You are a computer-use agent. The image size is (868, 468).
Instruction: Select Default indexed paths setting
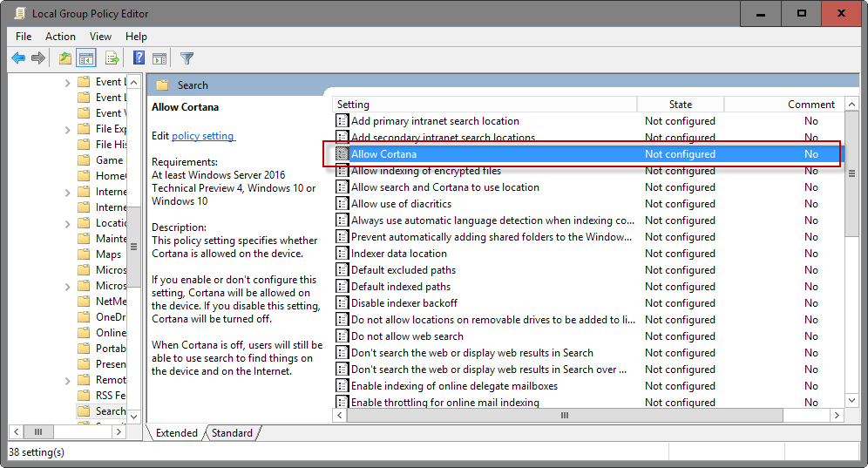pos(401,287)
